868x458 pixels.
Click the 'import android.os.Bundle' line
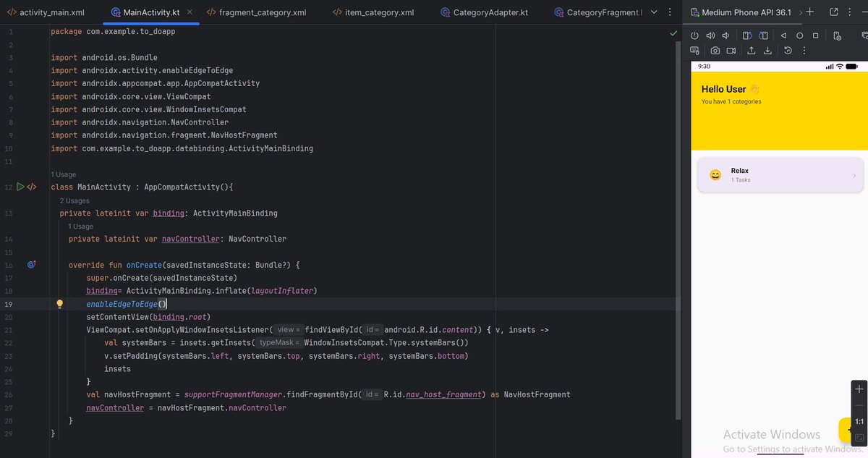pos(104,58)
